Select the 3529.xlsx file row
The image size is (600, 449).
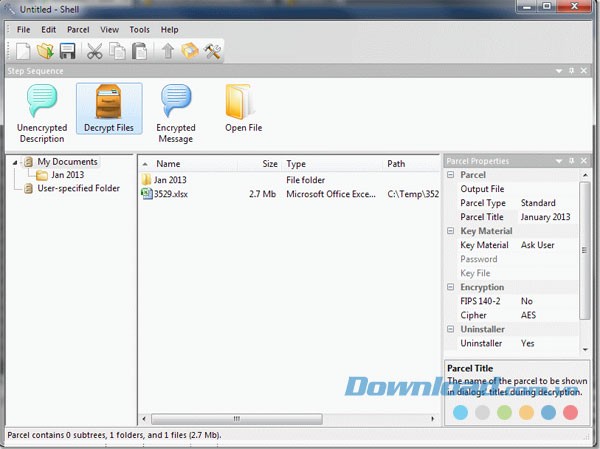point(170,194)
